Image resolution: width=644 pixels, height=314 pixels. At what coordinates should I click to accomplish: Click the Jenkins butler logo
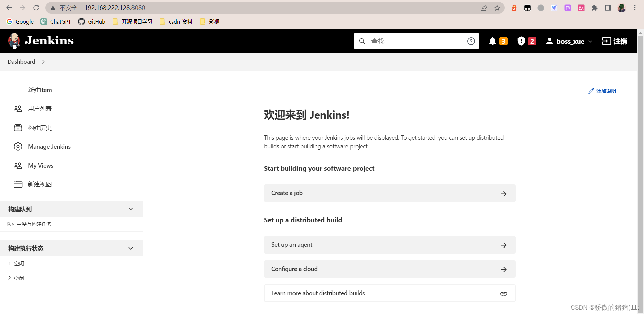(14, 41)
